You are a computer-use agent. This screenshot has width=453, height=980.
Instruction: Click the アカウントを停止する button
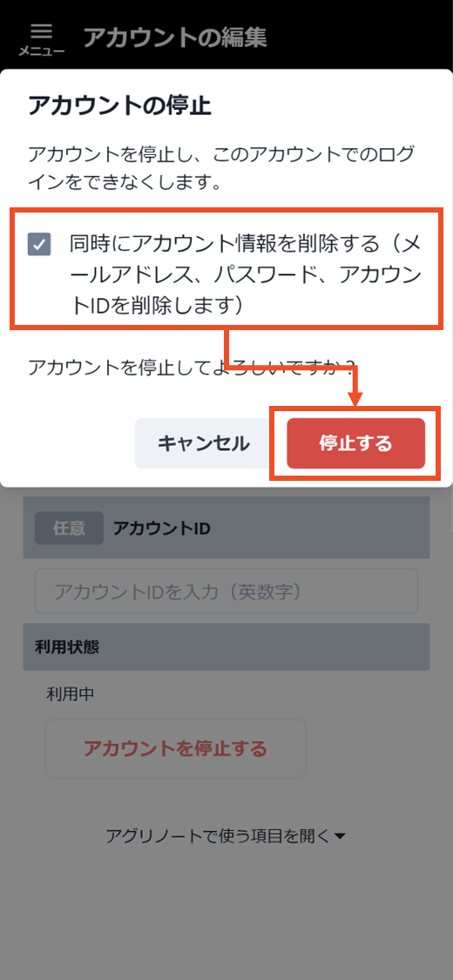point(176,748)
